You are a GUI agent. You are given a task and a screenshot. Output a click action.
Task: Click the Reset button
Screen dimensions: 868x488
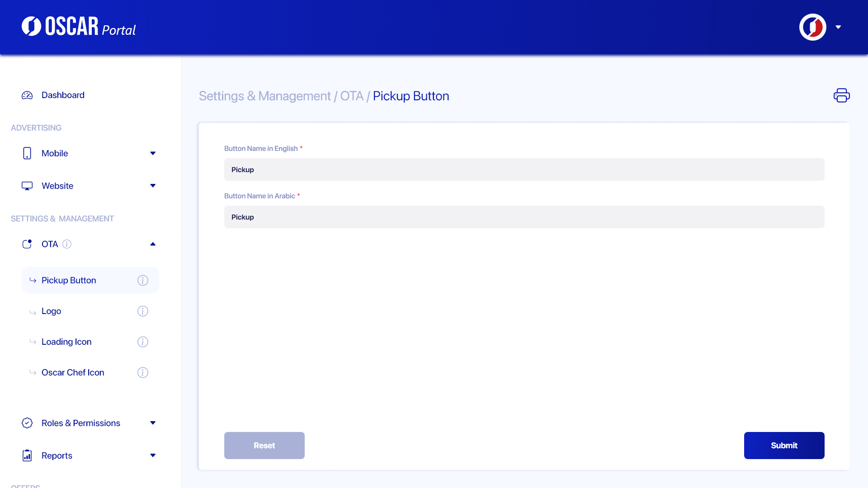(x=264, y=446)
